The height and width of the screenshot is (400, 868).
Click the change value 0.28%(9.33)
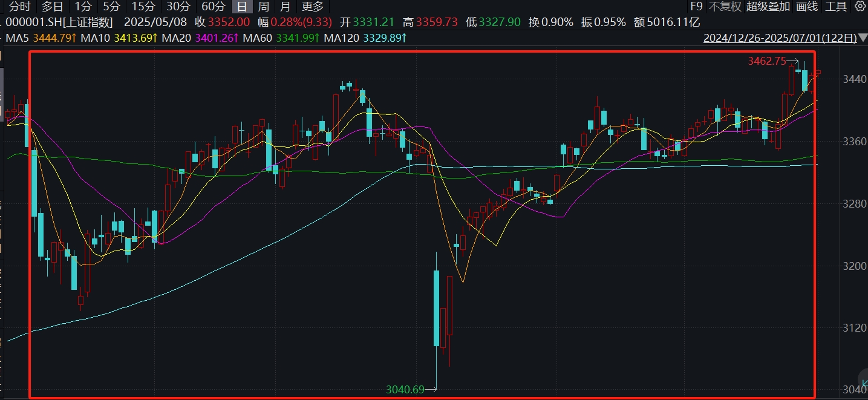301,22
